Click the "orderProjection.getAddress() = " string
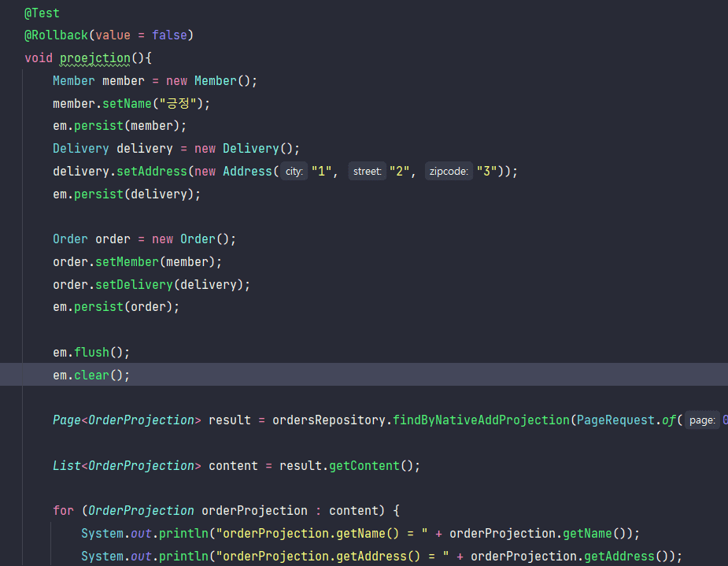This screenshot has width=728, height=566. pos(332,557)
